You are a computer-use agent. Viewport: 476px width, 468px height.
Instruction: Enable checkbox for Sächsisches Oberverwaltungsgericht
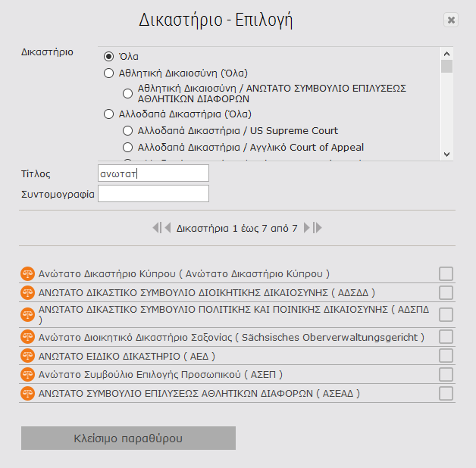click(x=446, y=336)
